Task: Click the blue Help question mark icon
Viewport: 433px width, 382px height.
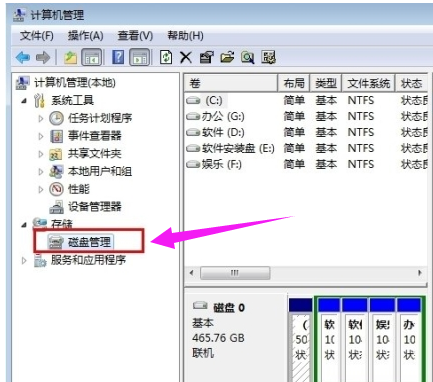Action: (118, 57)
